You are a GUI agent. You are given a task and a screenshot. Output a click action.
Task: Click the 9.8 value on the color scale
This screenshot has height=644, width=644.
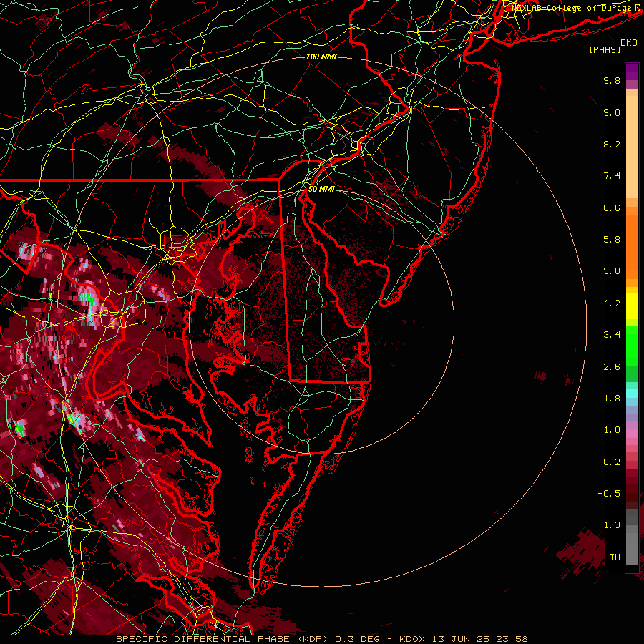coord(612,80)
